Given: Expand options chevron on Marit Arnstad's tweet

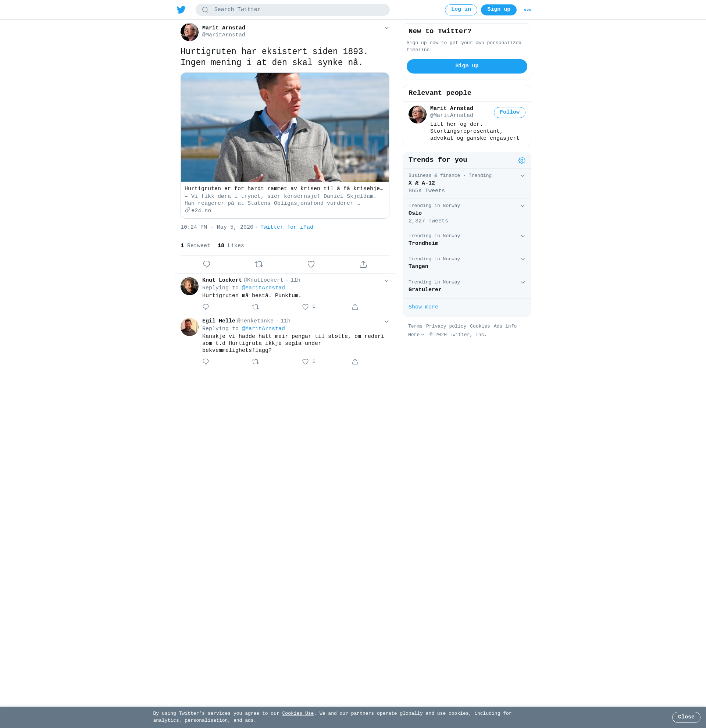Looking at the screenshot, I should (x=386, y=28).
